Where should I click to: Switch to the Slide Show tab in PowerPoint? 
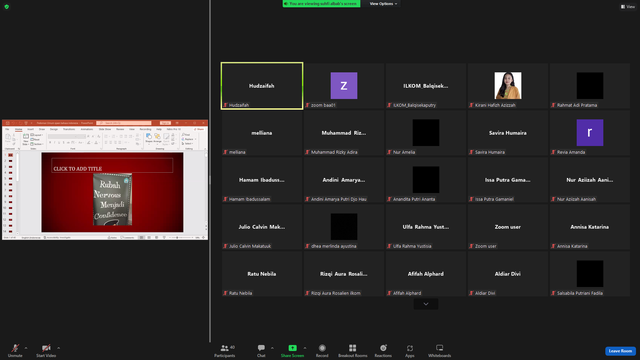click(105, 129)
